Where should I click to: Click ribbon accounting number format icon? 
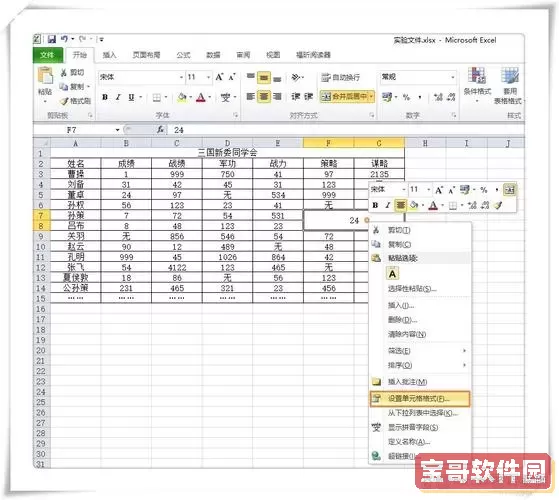click(x=386, y=97)
